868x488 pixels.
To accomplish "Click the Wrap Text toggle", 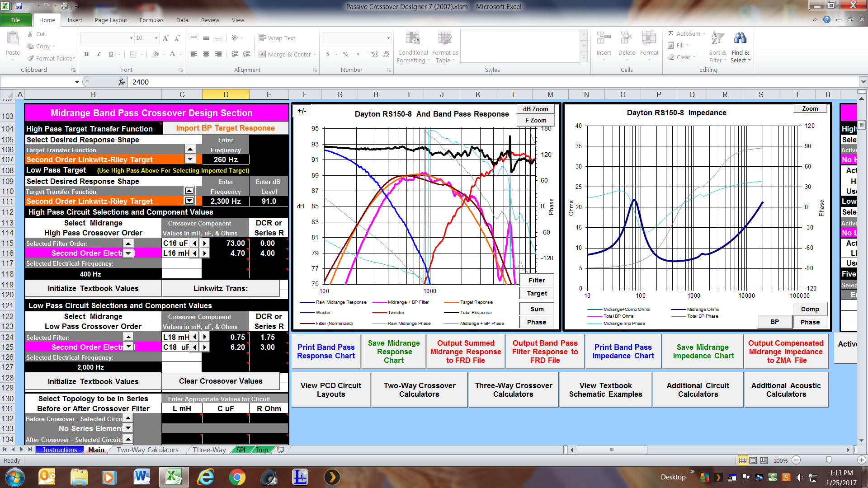I will tap(277, 38).
